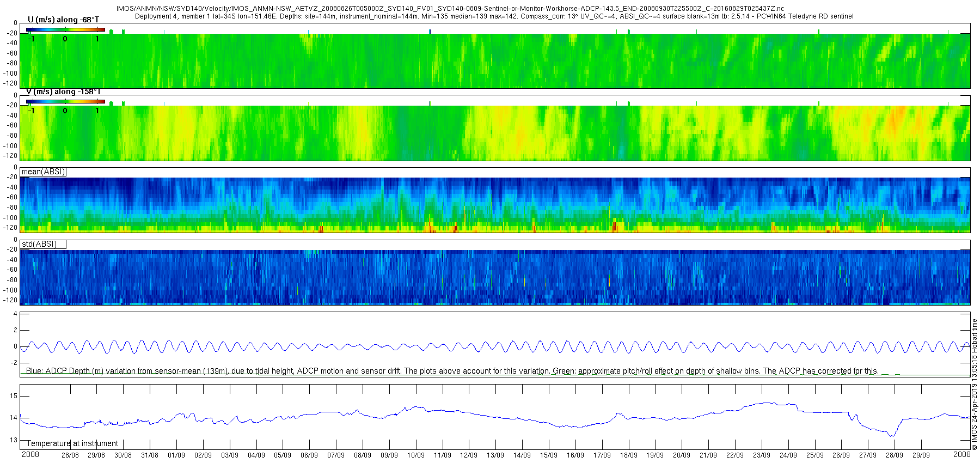Click the 31/08 date tick label
This screenshot has height=463, width=980.
point(150,455)
